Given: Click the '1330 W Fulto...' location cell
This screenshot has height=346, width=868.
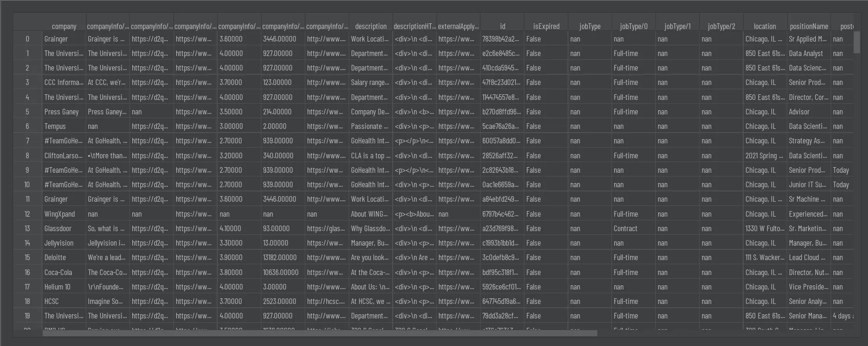Looking at the screenshot, I should tap(765, 228).
